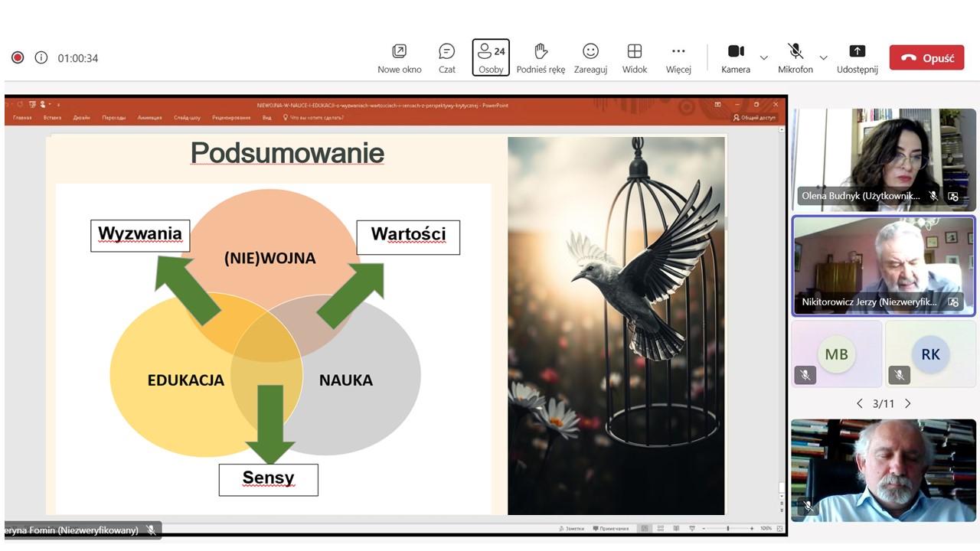
Task: Select Olena Budnyk's video tile
Action: [x=884, y=158]
